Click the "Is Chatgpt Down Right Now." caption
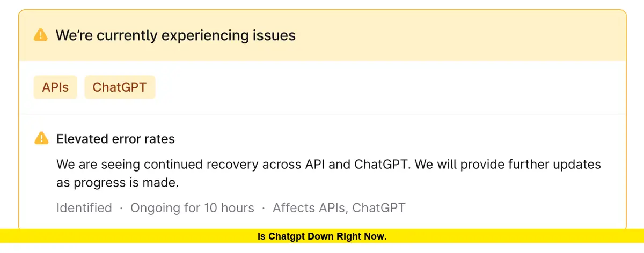The width and height of the screenshot is (644, 253). [322, 236]
